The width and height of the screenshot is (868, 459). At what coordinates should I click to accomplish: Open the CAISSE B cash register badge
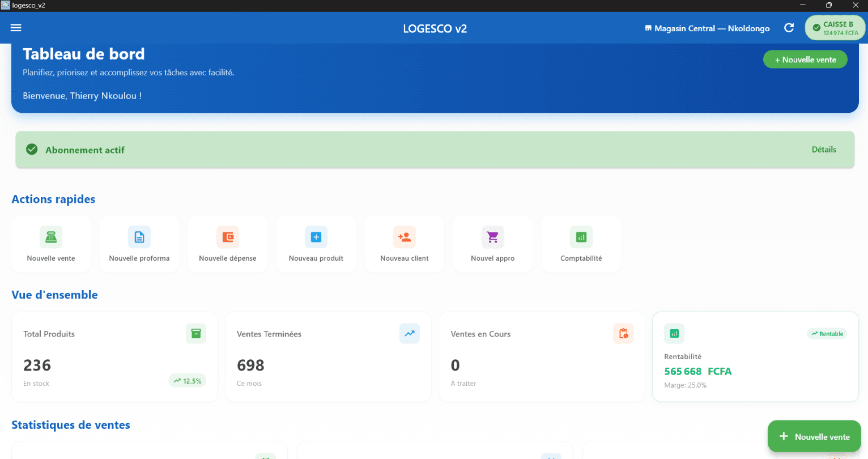click(835, 28)
